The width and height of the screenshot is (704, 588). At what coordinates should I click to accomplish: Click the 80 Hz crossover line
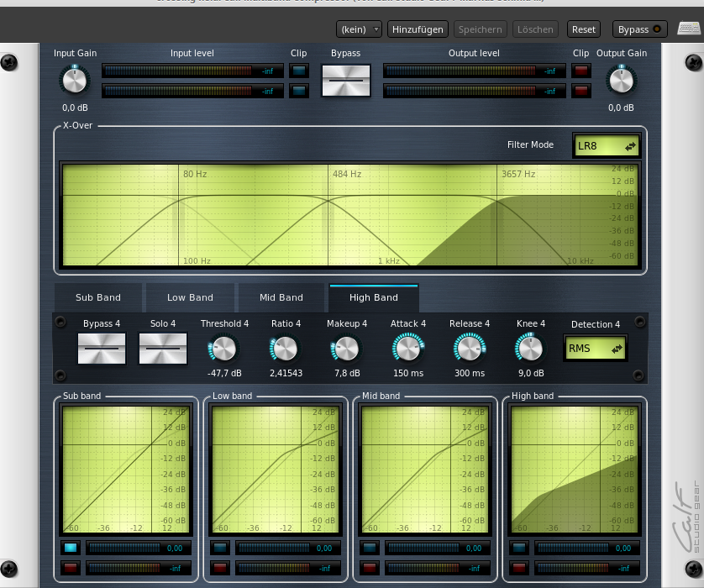click(179, 214)
